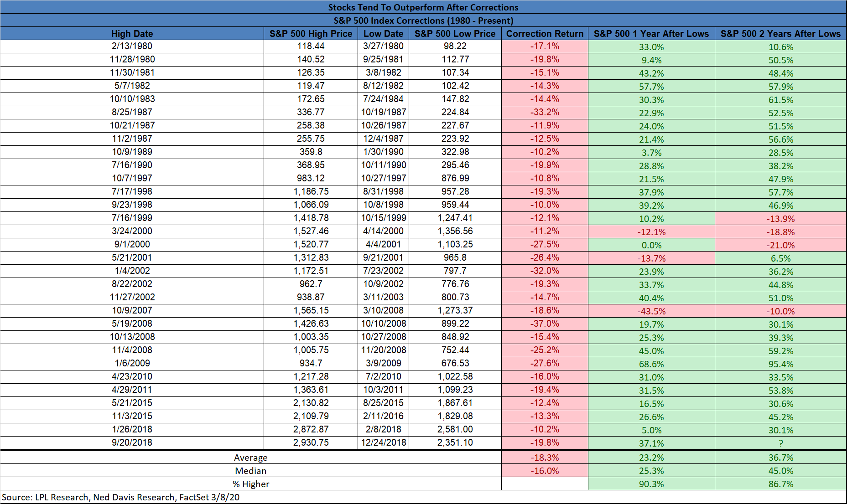Viewport: 847px width, 504px height.
Task: Click the "High Date" column header
Action: tap(132, 34)
